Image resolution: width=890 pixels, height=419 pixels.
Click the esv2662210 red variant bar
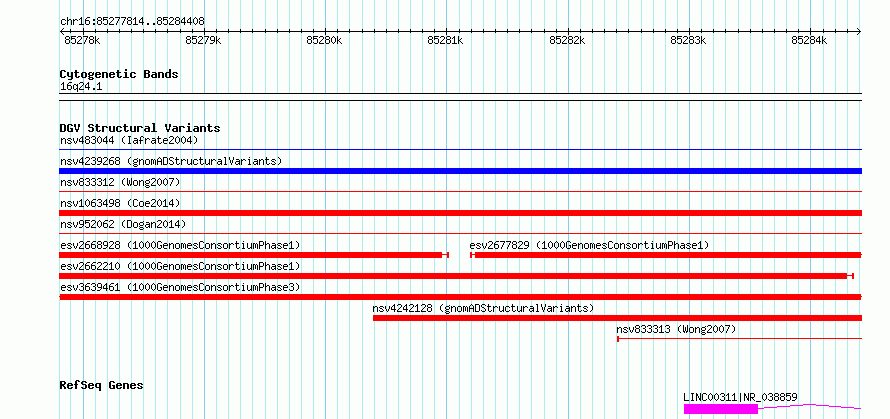click(456, 276)
